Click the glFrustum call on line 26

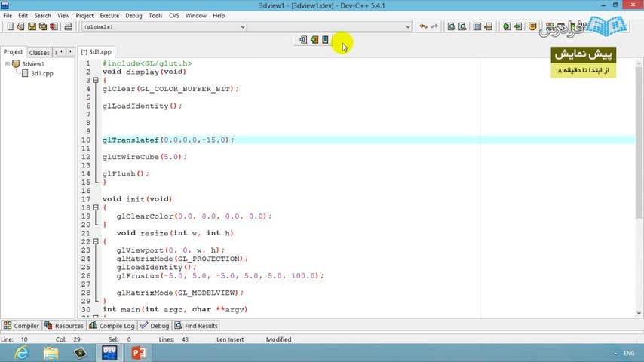pos(219,276)
